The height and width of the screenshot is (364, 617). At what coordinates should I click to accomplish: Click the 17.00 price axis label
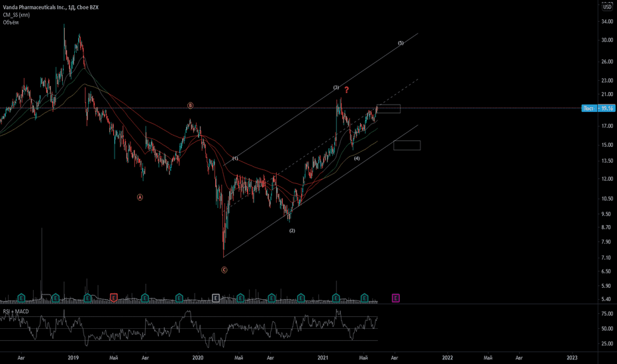[607, 126]
